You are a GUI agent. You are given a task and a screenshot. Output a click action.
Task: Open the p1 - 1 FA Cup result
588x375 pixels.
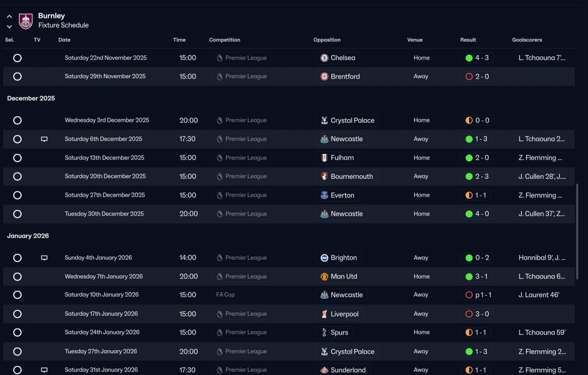[x=478, y=295]
